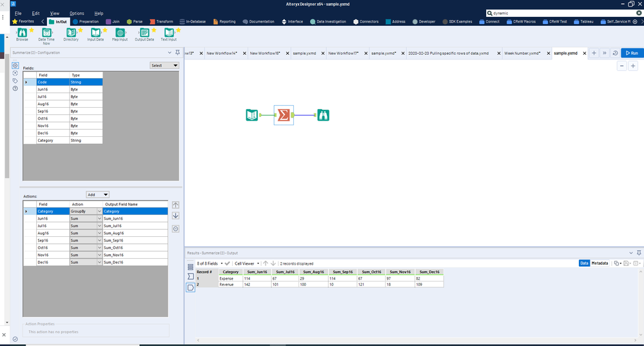Viewport: 644px width, 346px height.
Task: Move selected action up with arrow button
Action: click(175, 205)
